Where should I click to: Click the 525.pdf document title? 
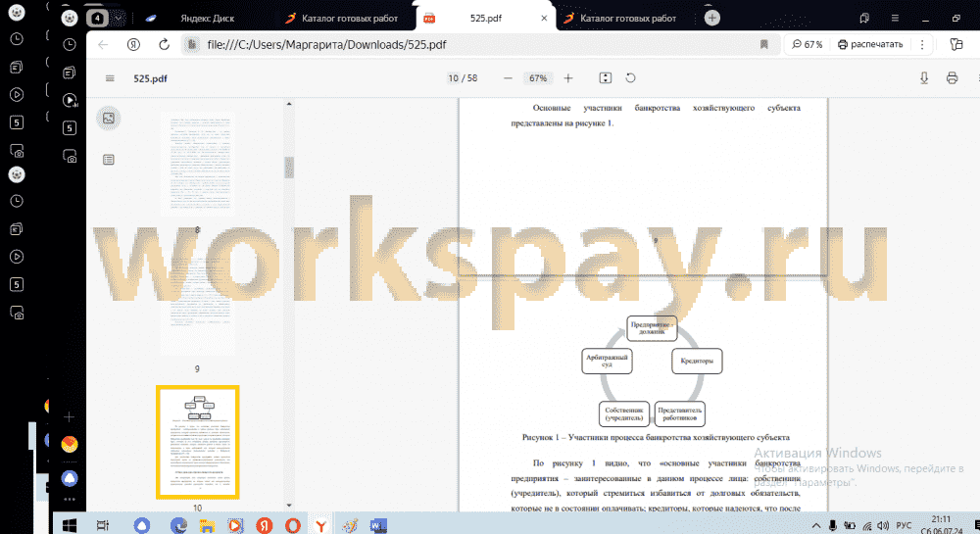tap(150, 78)
